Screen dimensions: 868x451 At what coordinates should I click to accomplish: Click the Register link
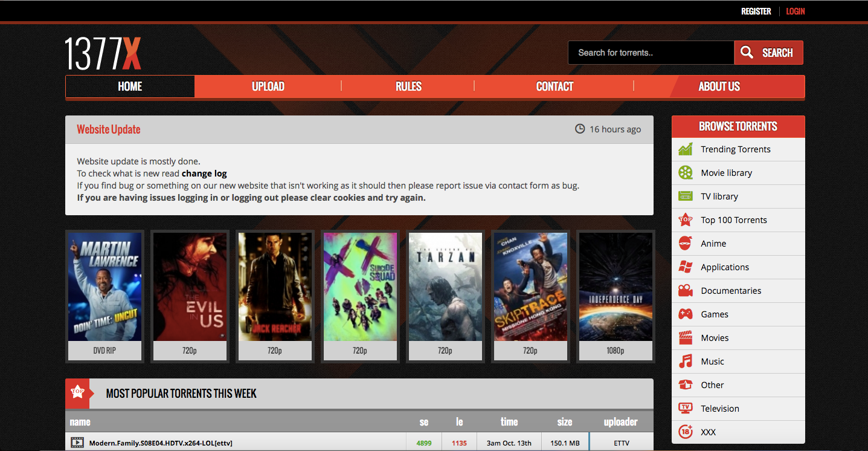pos(756,11)
